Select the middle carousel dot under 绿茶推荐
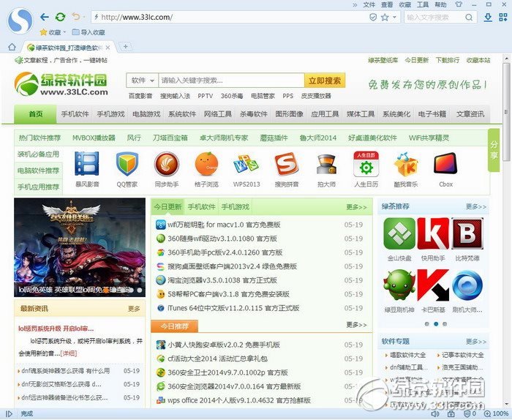This screenshot has height=420, width=512. [436, 324]
